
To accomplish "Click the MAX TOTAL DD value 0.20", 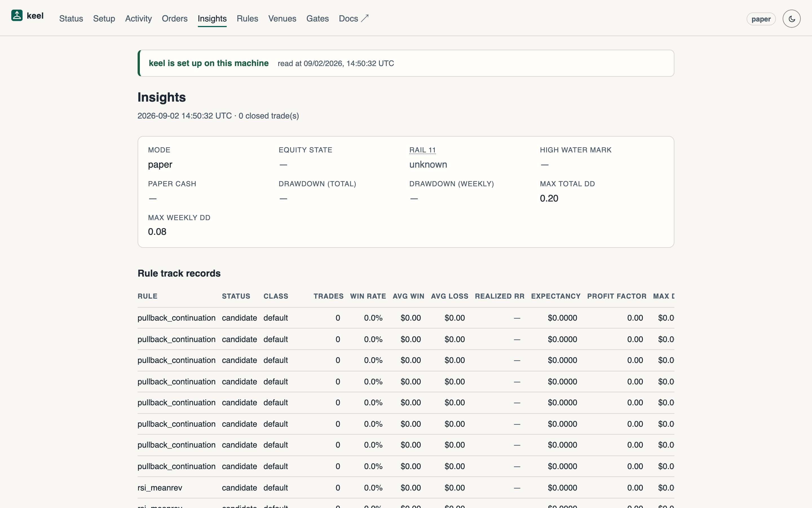I will [x=549, y=198].
